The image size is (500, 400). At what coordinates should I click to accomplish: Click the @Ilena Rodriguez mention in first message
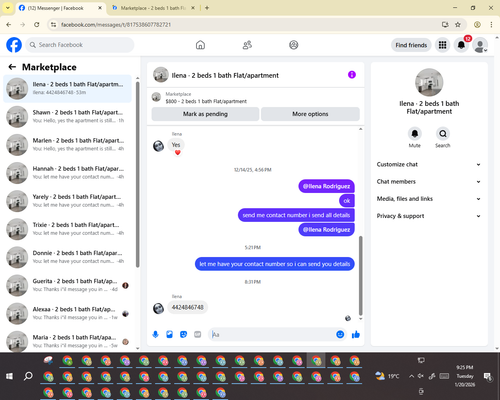click(326, 186)
